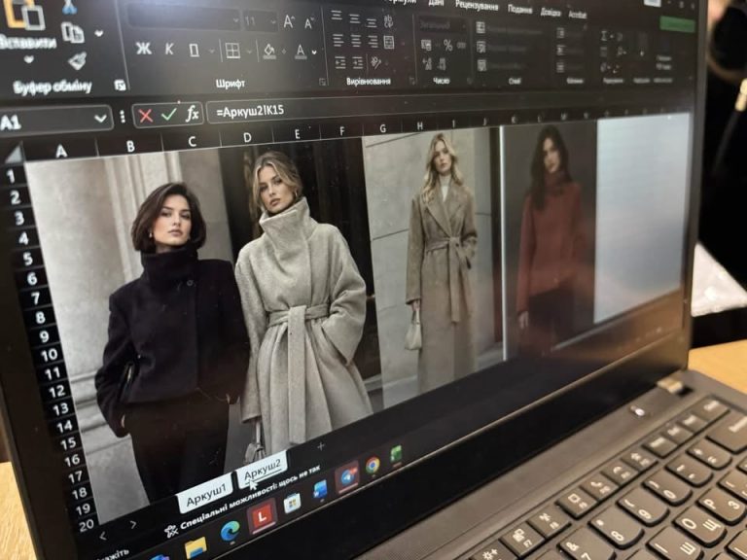The width and height of the screenshot is (747, 560).
Task: Expand the Copy options dropdown arrow
Action: [99, 33]
